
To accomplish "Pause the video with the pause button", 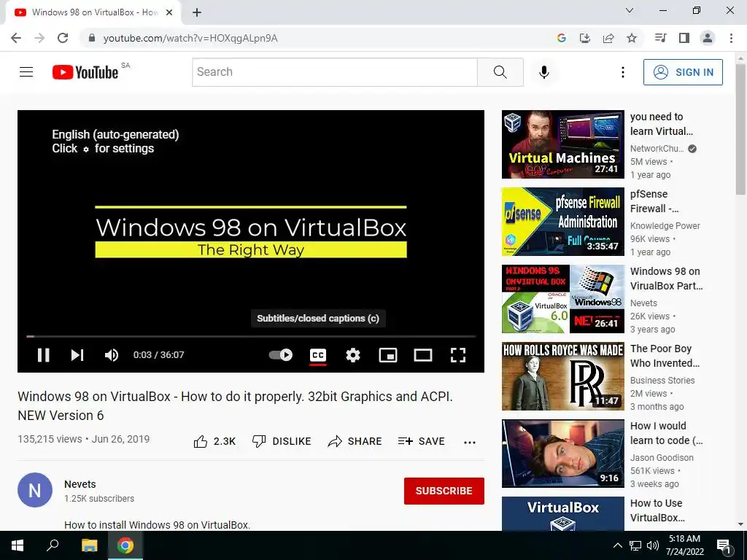I will pos(43,355).
